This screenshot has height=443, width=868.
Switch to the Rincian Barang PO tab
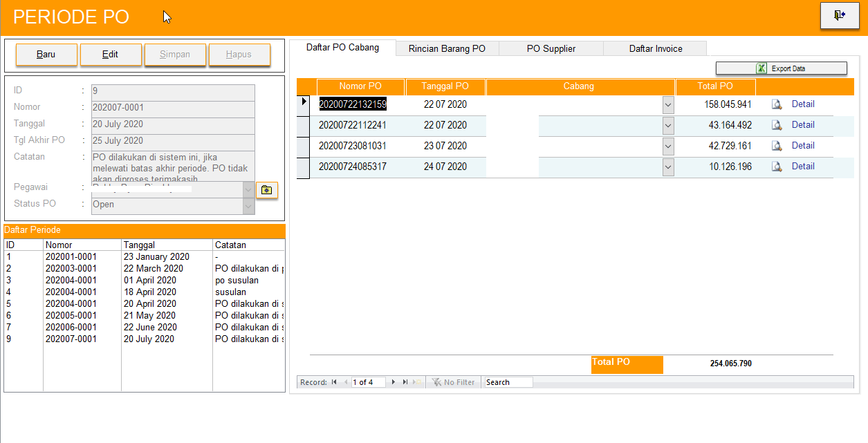(447, 48)
